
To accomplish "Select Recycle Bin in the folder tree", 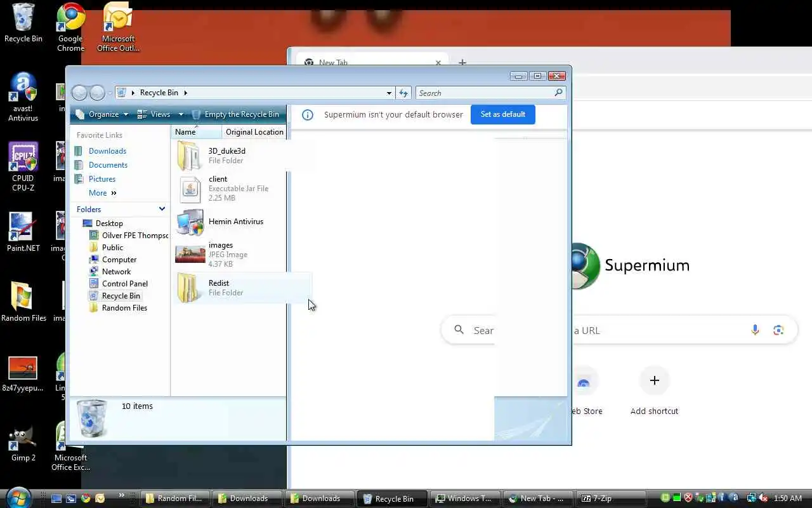I will click(121, 296).
